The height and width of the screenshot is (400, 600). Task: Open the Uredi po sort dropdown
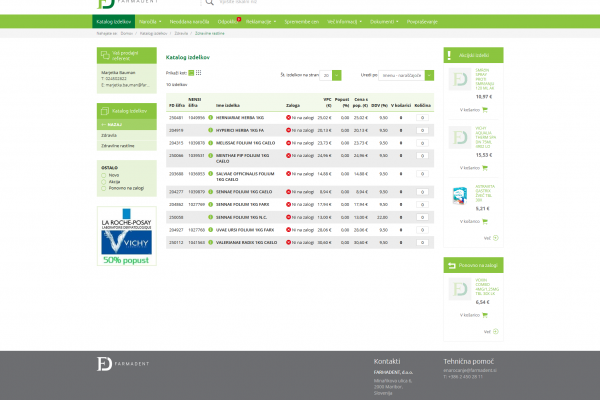tap(406, 75)
